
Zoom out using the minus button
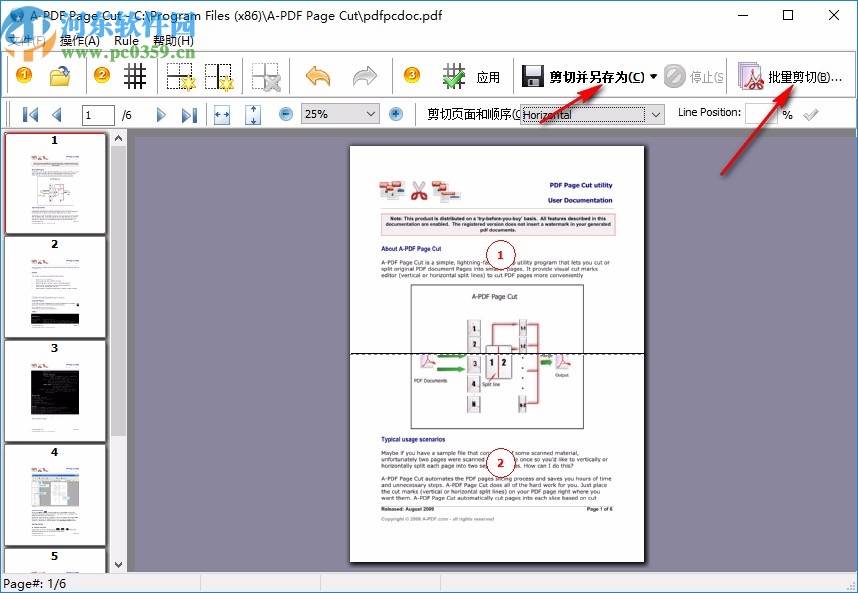coord(284,114)
